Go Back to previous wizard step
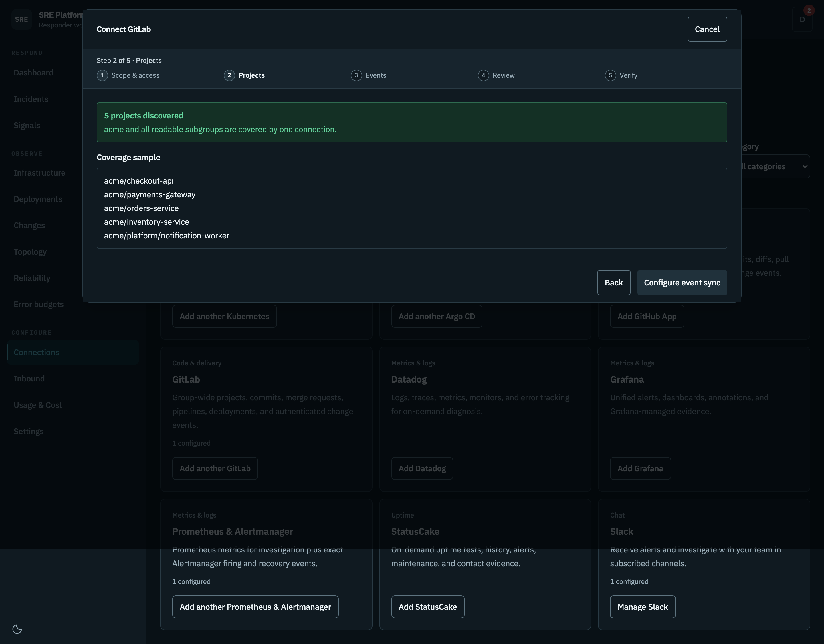This screenshot has height=644, width=824. 613,283
